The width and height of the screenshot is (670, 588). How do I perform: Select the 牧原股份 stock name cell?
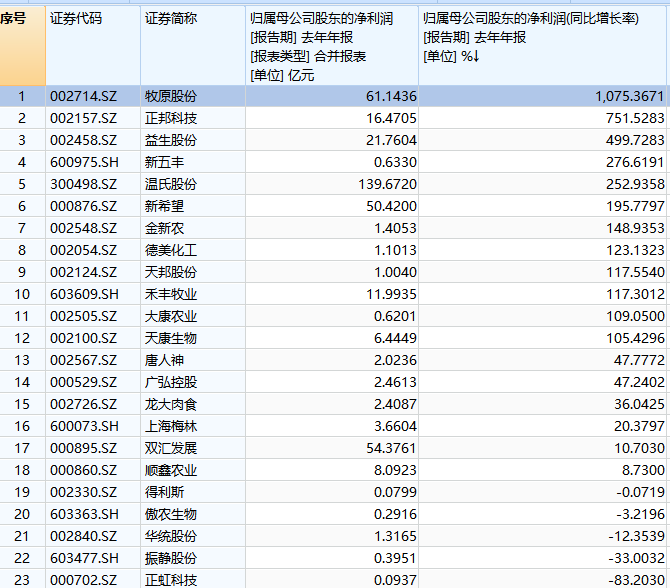[x=171, y=97]
